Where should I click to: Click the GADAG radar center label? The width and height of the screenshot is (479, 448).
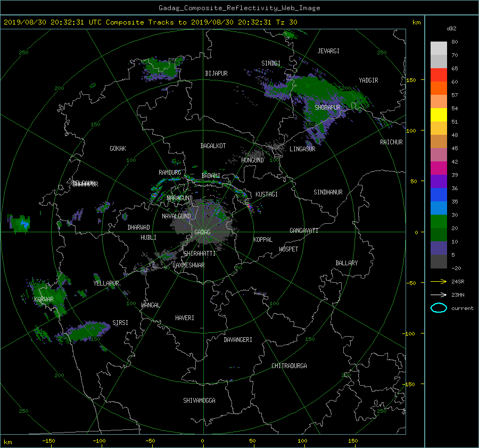[203, 232]
